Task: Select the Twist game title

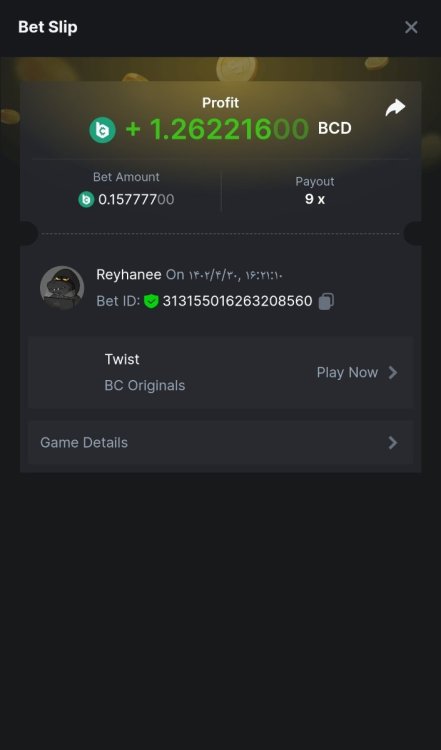Action: tap(122, 359)
